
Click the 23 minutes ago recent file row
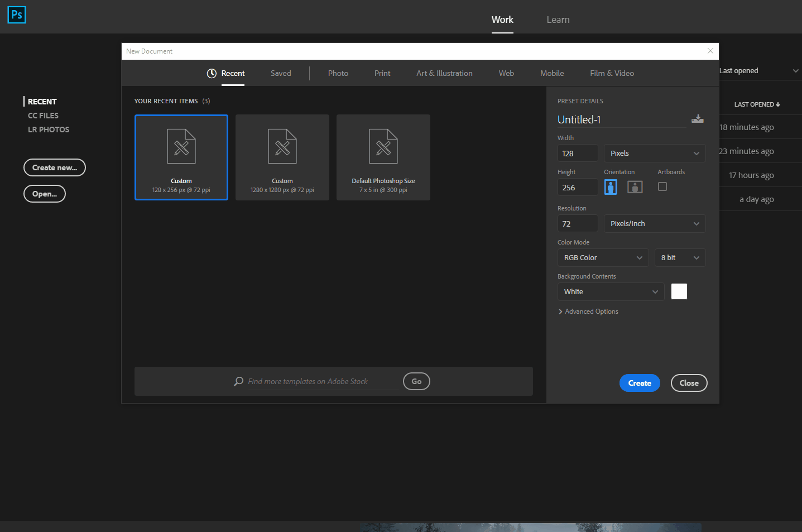[x=760, y=151]
